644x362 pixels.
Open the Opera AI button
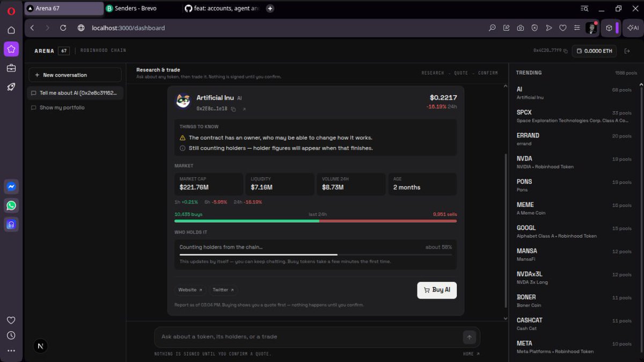pyautogui.click(x=633, y=28)
